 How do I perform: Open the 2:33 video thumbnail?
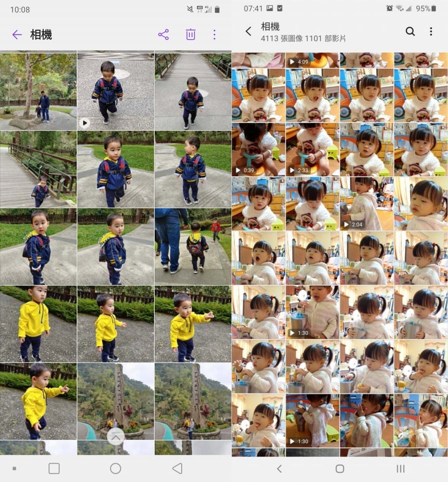[x=312, y=149]
